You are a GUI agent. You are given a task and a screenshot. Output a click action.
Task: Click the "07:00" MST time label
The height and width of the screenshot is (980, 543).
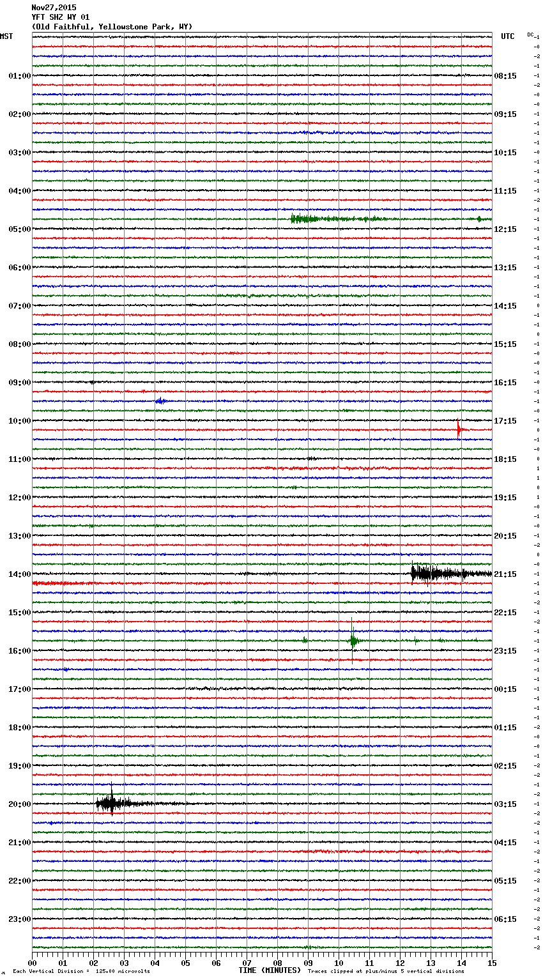[20, 306]
